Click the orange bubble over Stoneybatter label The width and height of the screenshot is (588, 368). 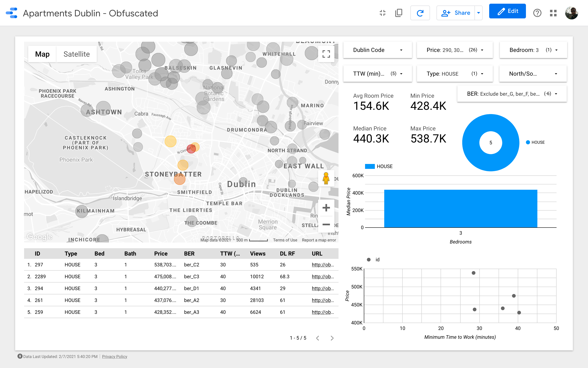(x=179, y=179)
